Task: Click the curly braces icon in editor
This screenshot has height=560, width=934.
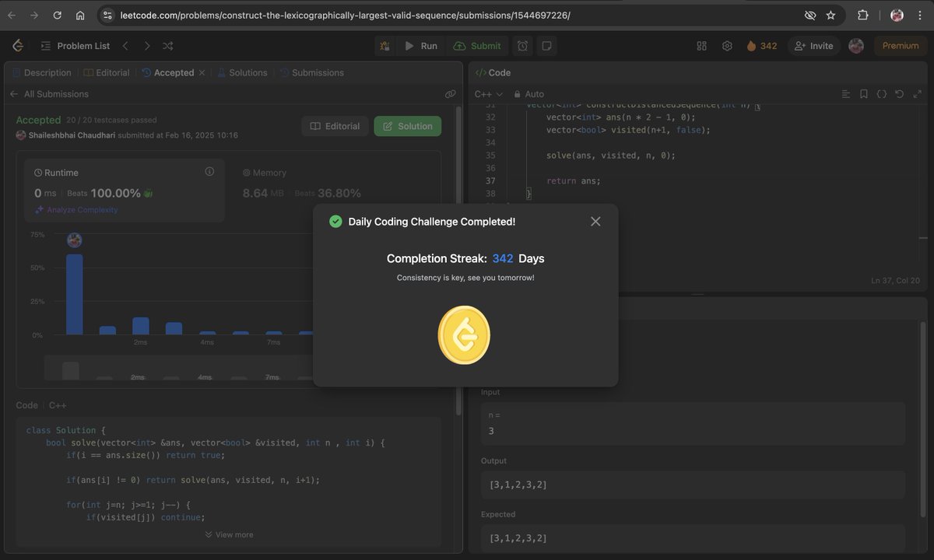Action: coord(881,94)
